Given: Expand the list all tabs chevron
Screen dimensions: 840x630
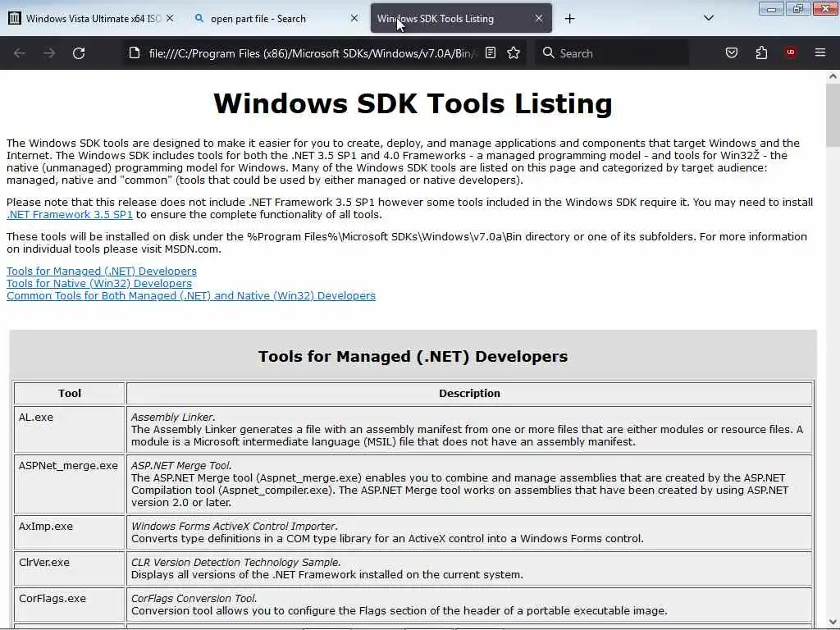Looking at the screenshot, I should [708, 18].
